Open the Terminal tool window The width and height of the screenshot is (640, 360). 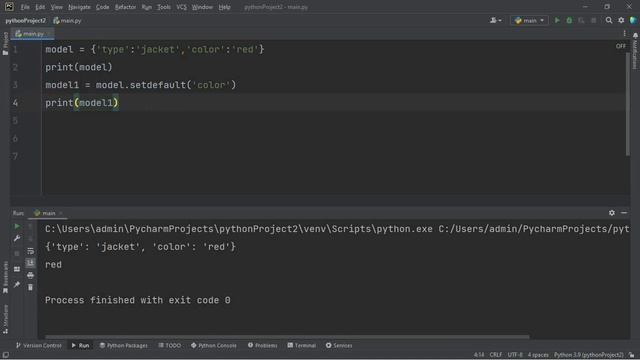[302, 345]
